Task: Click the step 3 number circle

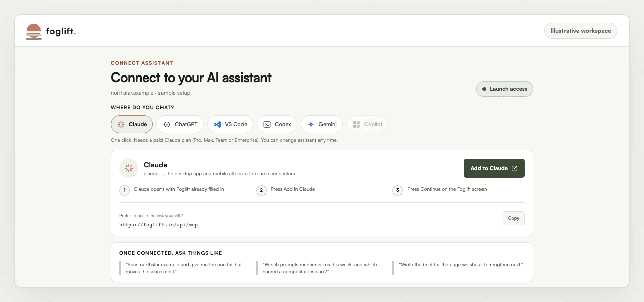Action: pos(398,190)
